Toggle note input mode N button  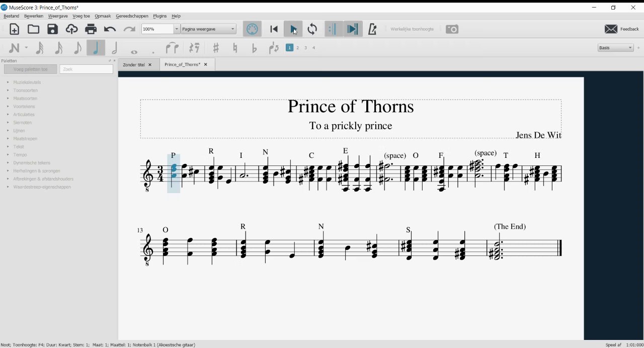coord(14,48)
